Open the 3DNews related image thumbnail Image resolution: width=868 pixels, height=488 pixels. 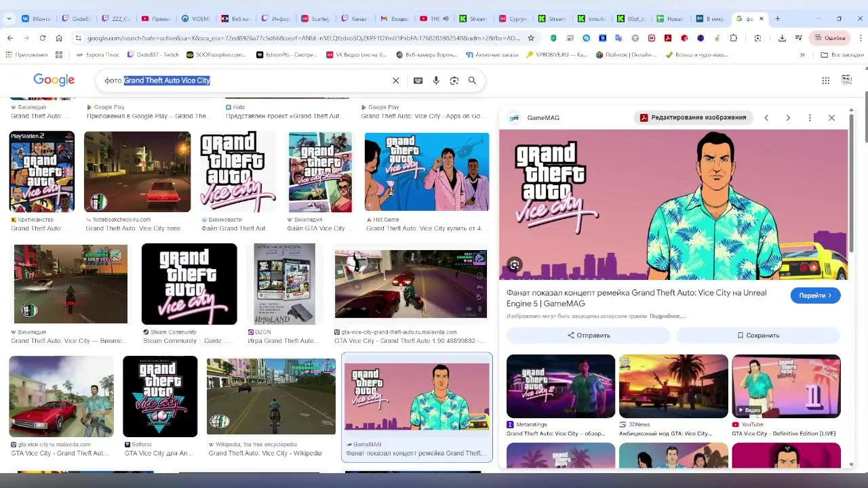(673, 386)
